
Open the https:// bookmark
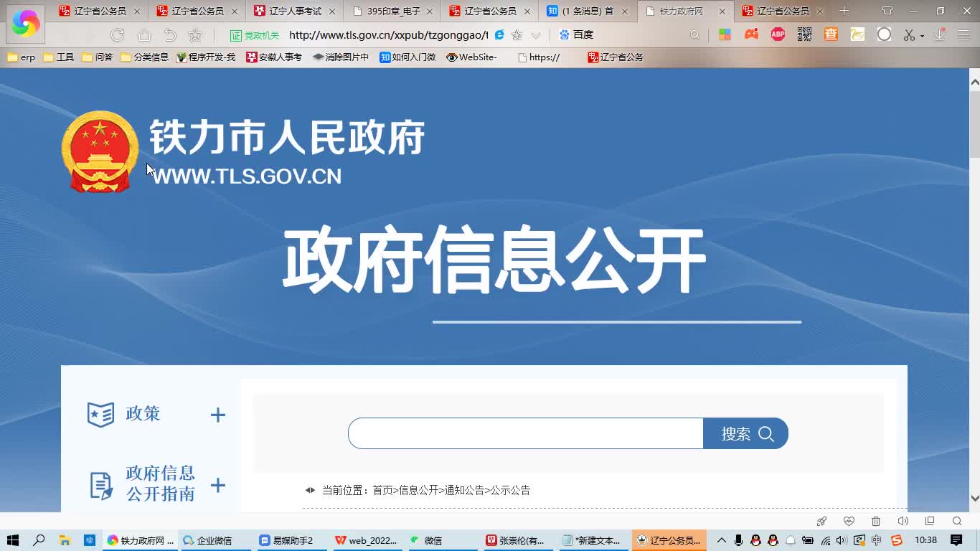tap(539, 57)
